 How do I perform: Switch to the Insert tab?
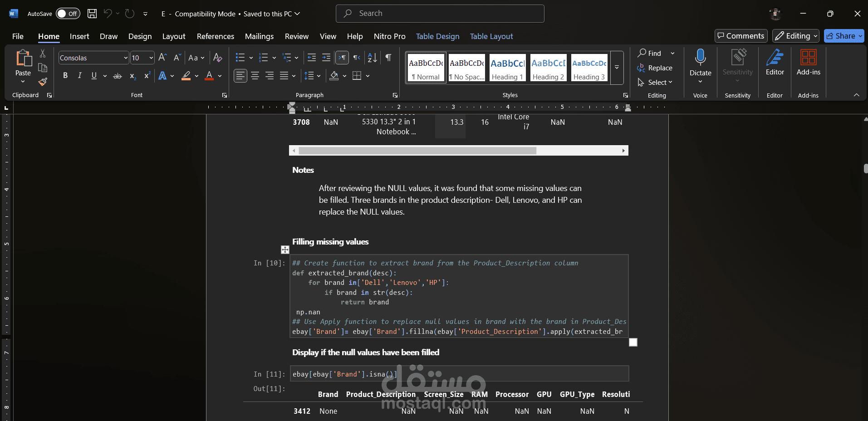[79, 36]
